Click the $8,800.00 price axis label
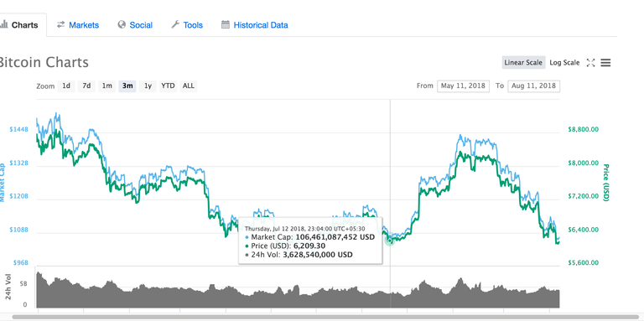The image size is (644, 321). [584, 129]
